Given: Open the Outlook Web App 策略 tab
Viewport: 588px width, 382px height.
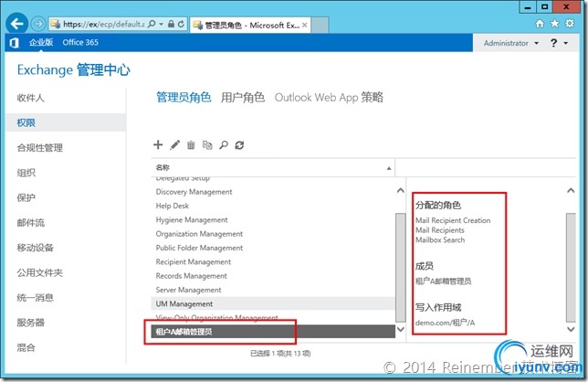Looking at the screenshot, I should 329,98.
